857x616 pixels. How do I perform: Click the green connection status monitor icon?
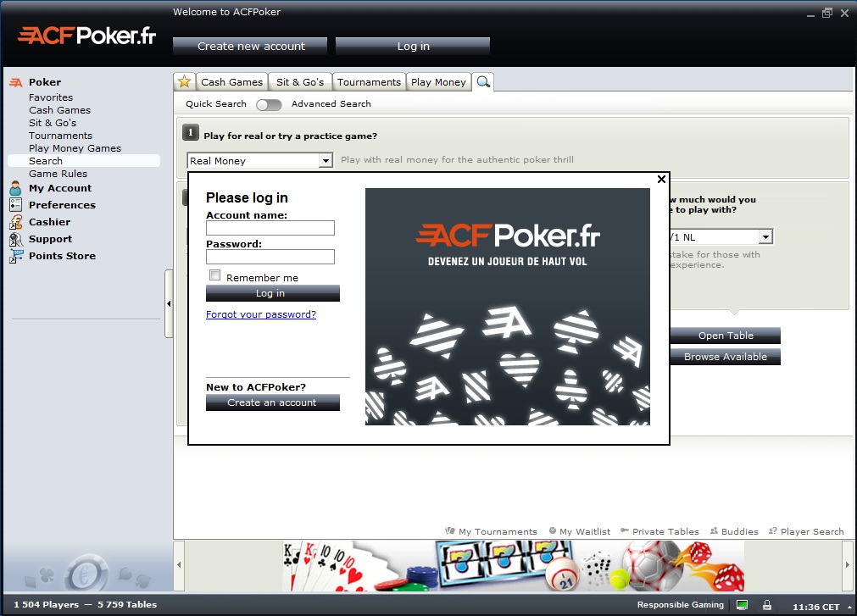coord(743,605)
